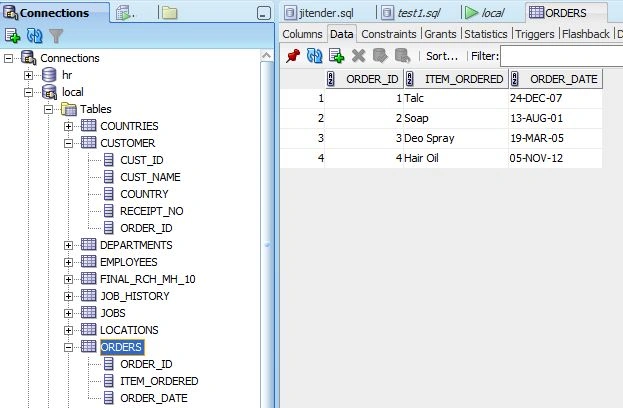Click the sort icon on ORDER_DATE header
The width and height of the screenshot is (623, 408).
click(515, 79)
